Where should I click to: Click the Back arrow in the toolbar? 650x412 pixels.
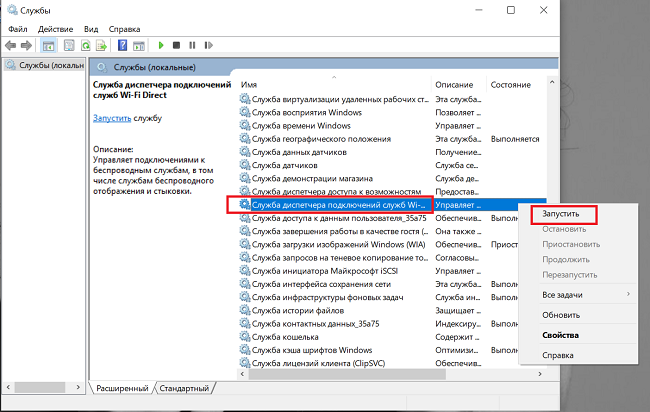pos(10,45)
